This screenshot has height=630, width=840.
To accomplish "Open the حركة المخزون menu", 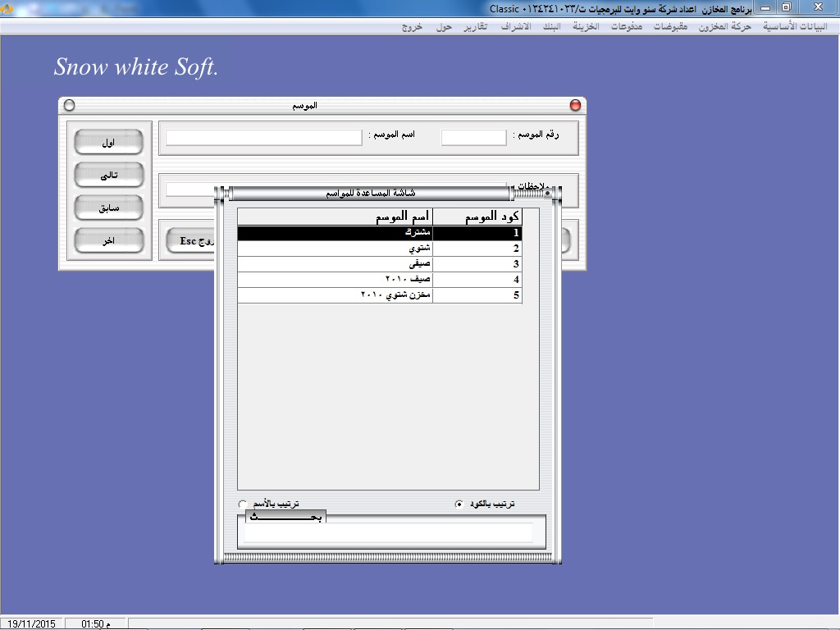I will (725, 26).
